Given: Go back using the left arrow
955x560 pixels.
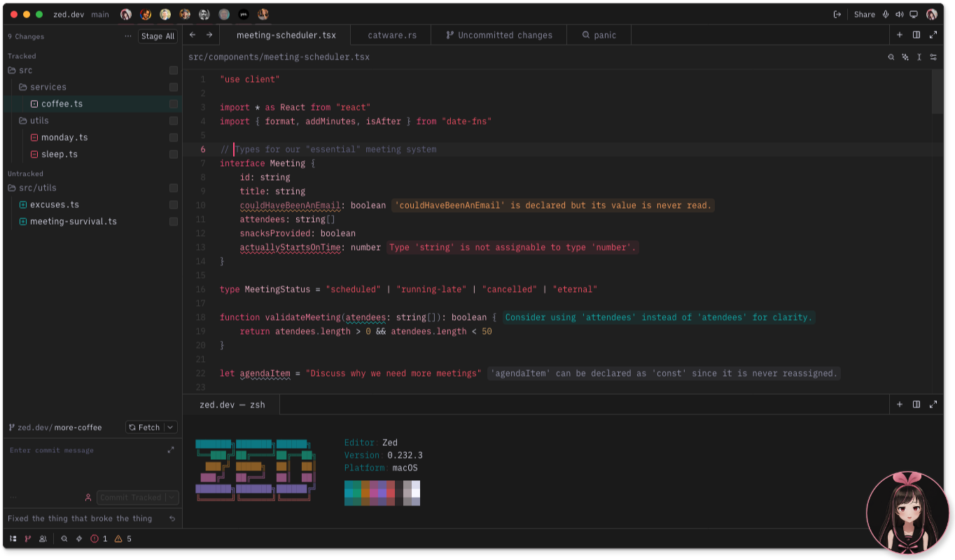Looking at the screenshot, I should point(193,34).
